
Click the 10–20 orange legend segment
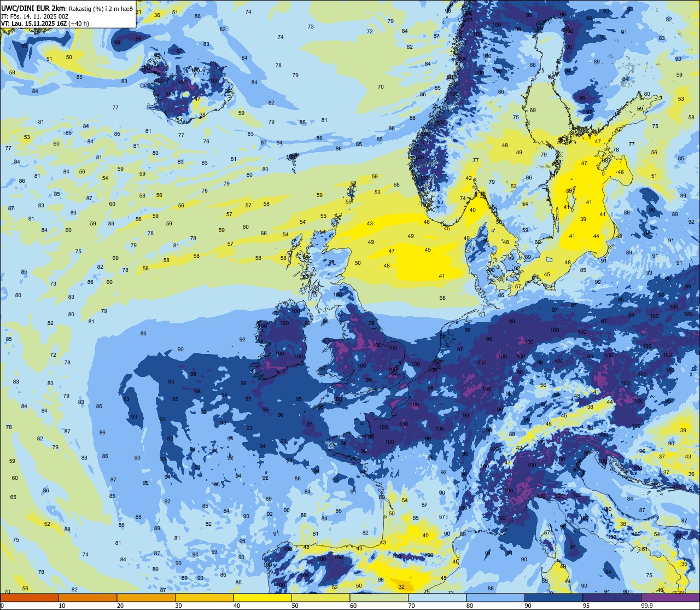coord(87,597)
